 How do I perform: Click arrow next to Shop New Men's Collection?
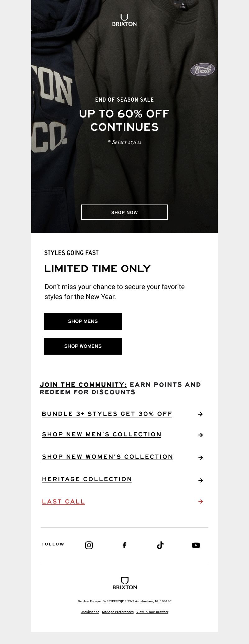(200, 435)
